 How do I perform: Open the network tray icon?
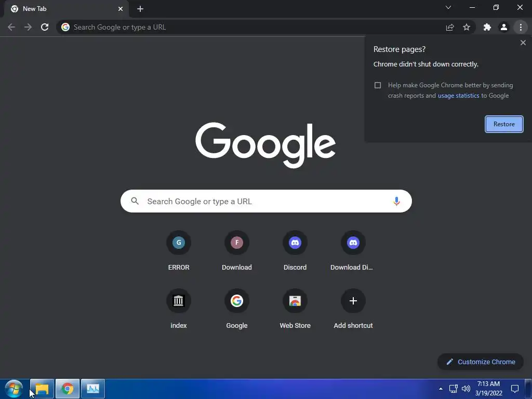pyautogui.click(x=453, y=389)
